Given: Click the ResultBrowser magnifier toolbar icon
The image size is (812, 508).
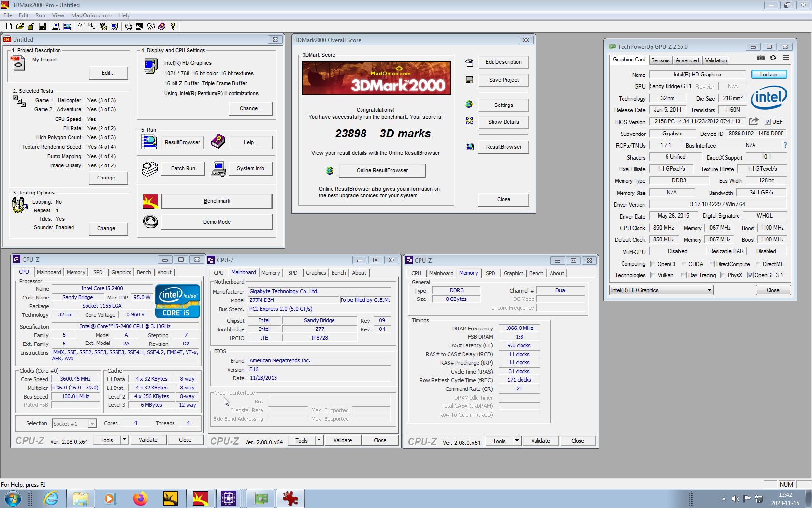Looking at the screenshot, I should click(67, 26).
